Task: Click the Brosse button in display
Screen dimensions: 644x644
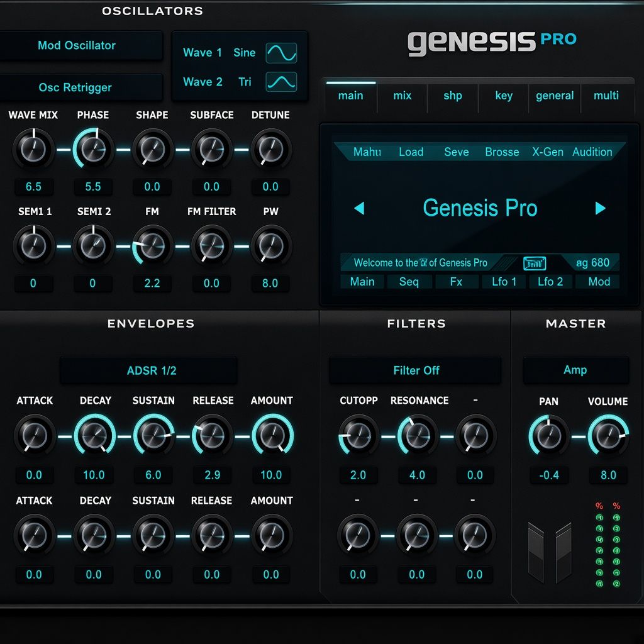Action: point(502,152)
